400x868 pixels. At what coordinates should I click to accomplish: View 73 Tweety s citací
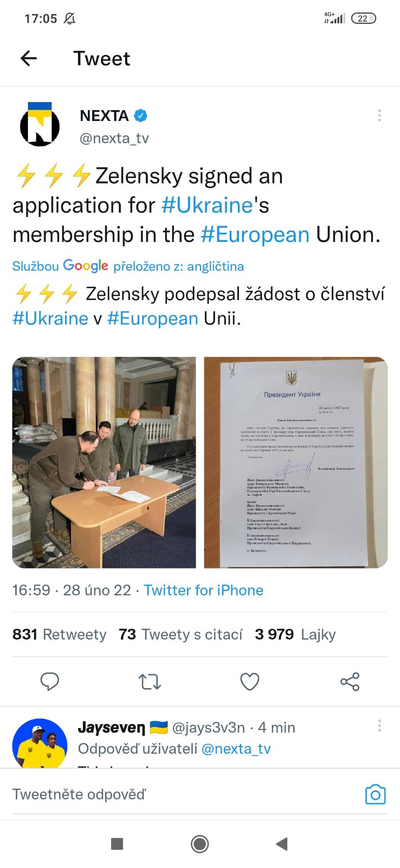(x=180, y=634)
